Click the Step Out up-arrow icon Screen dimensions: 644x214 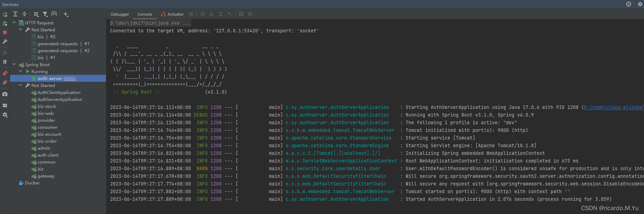[x=221, y=14]
